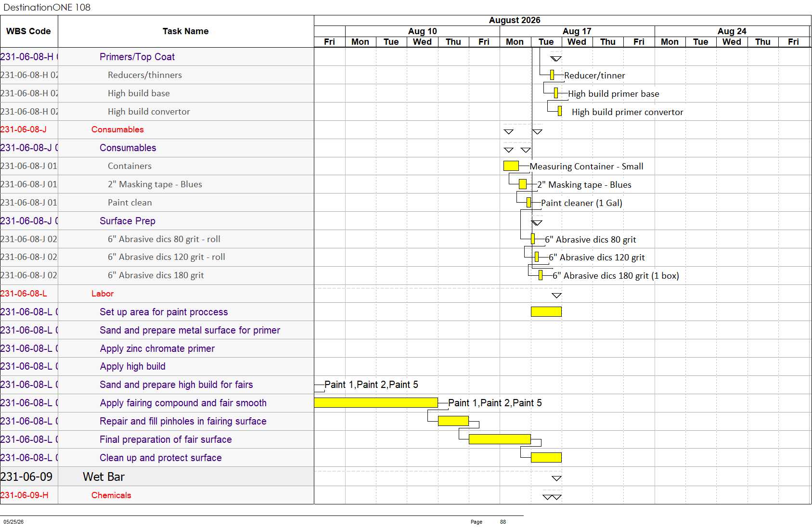
Task: Click the Labor summary triangle marker
Action: pos(556,296)
